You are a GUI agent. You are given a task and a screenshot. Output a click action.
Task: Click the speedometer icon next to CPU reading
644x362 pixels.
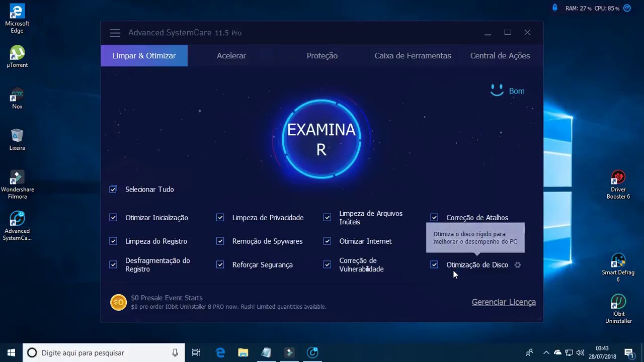pos(627,8)
